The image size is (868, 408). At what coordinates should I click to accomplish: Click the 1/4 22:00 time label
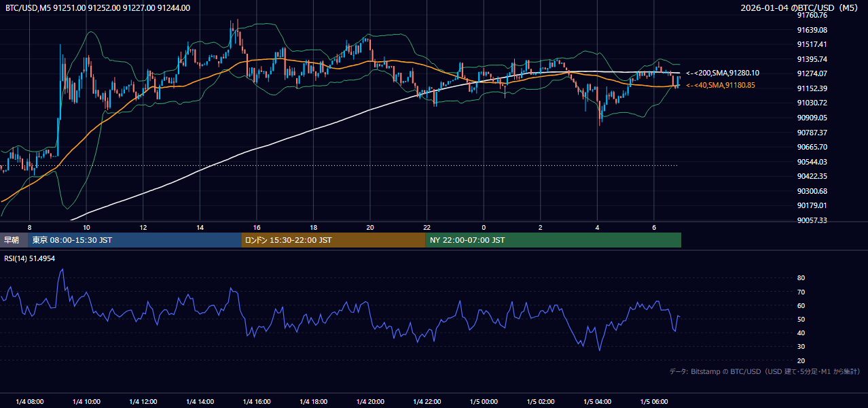tap(427, 401)
